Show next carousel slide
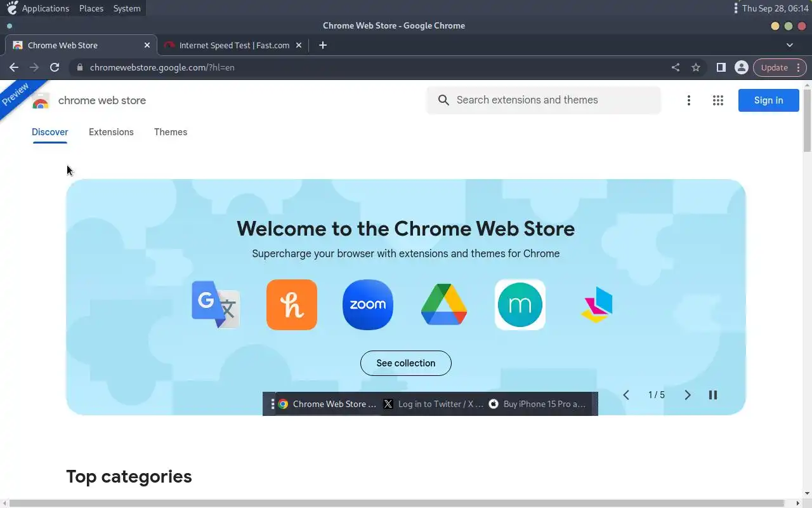The width and height of the screenshot is (812, 508). 688,395
